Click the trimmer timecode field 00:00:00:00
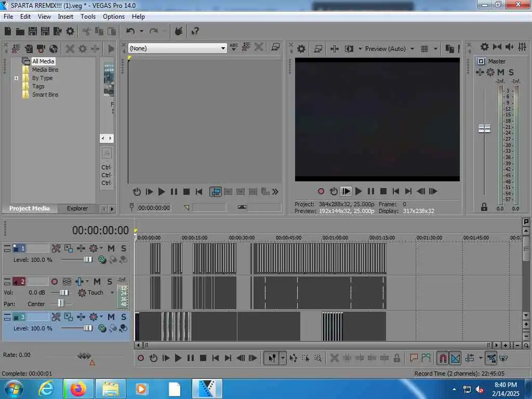This screenshot has width=532, height=399. pyautogui.click(x=154, y=208)
